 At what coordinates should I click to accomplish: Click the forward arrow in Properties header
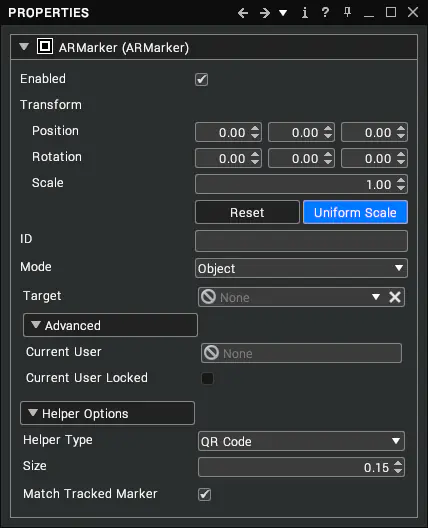click(265, 13)
